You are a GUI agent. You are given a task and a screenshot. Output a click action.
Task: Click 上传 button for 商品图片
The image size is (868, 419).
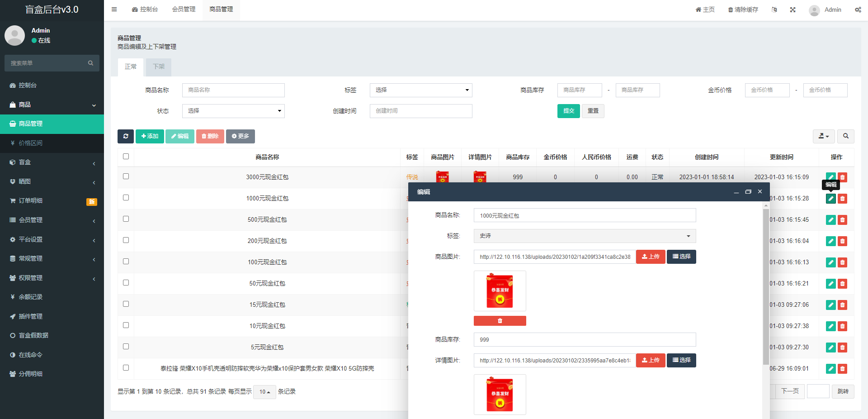pos(650,257)
